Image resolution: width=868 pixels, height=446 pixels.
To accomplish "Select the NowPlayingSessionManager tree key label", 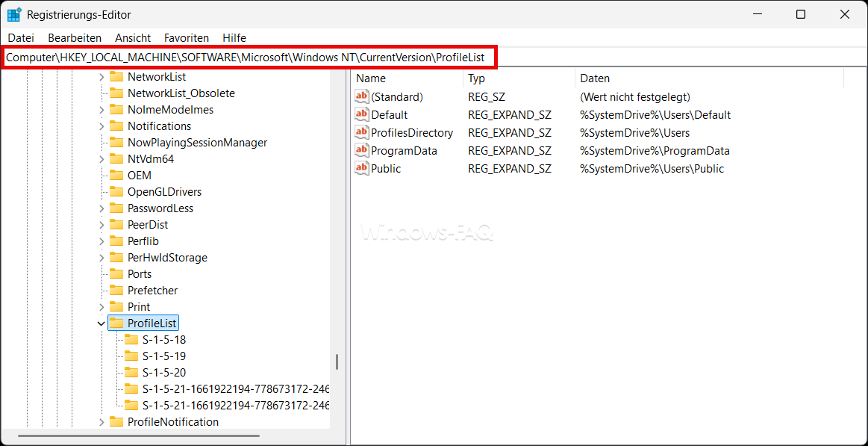I will (197, 143).
